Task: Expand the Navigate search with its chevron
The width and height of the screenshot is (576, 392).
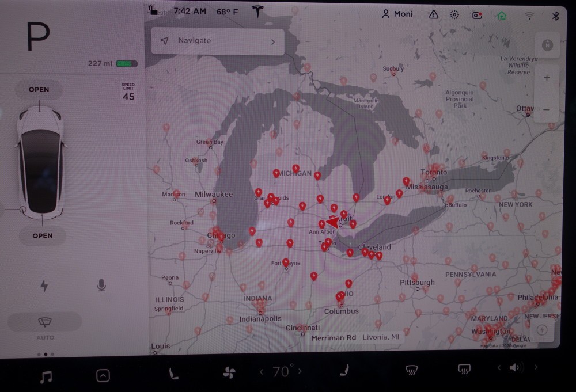Action: click(273, 41)
